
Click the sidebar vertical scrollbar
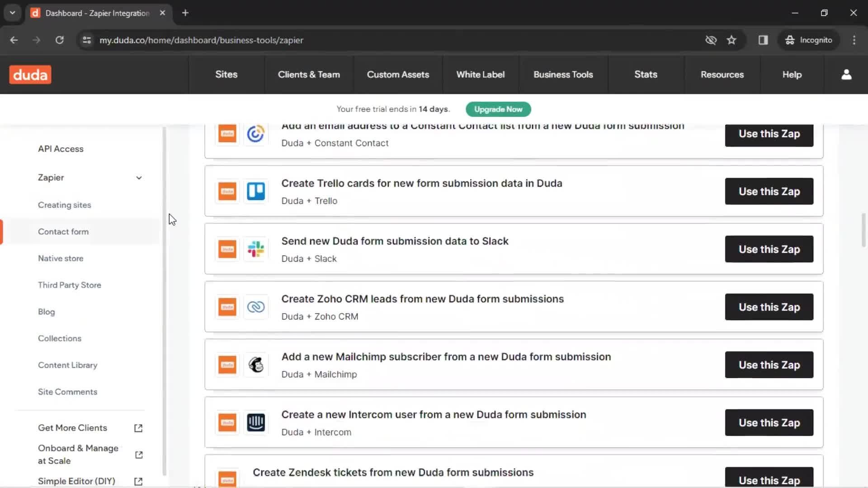164,301
